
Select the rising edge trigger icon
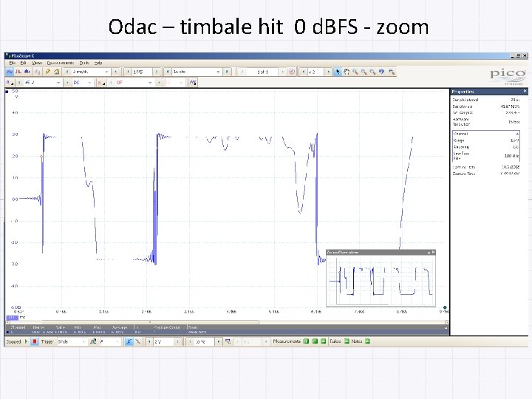129,341
